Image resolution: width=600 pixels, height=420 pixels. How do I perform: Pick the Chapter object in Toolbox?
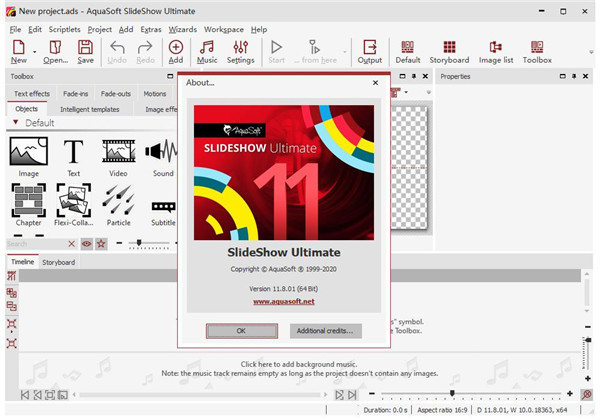pyautogui.click(x=28, y=205)
